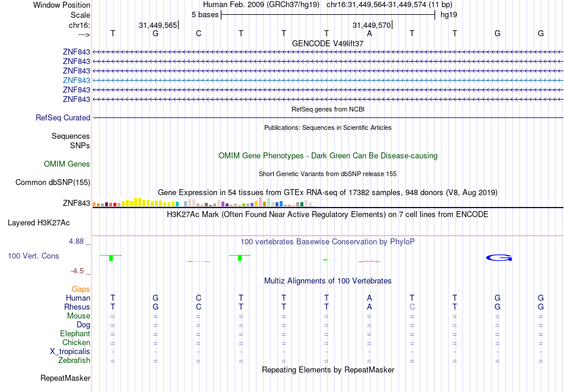Select the Dog alignment row label
Image resolution: width=564 pixels, height=392 pixels.
coord(84,325)
